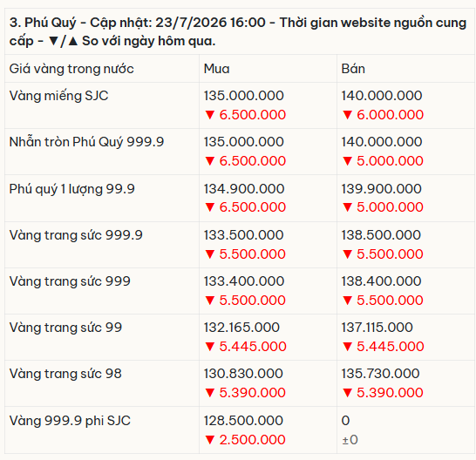
Task: Select the Bán column header
Action: (353, 69)
